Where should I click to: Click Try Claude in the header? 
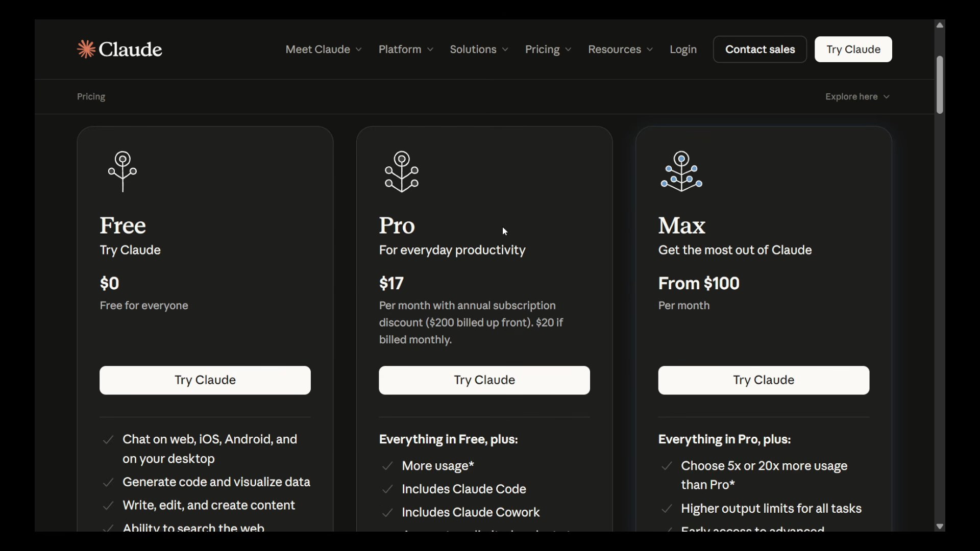tap(853, 49)
